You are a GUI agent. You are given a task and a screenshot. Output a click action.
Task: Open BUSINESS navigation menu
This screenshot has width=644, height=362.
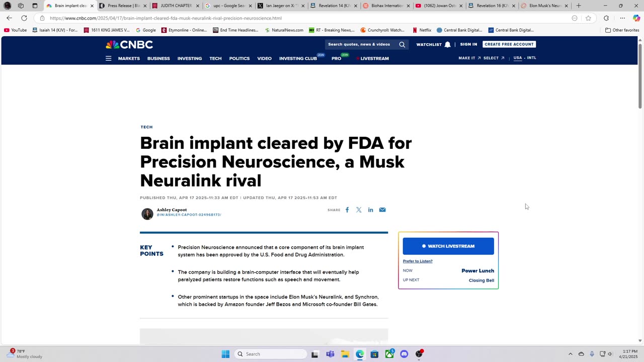pos(158,58)
